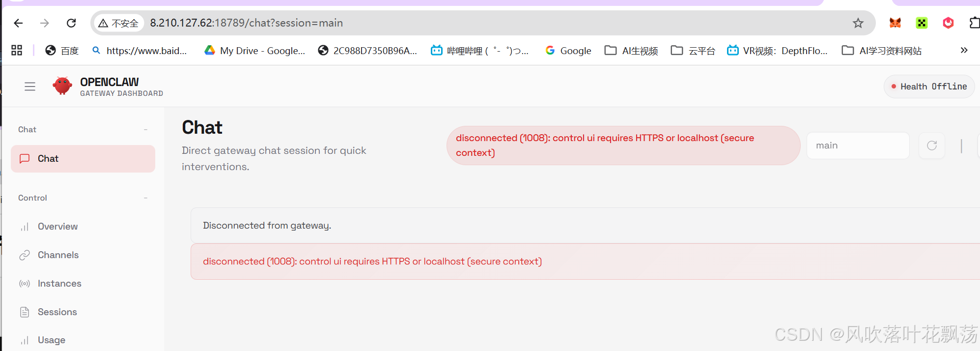Open My Drive - Google bookmark
This screenshot has height=351, width=980.
(255, 51)
